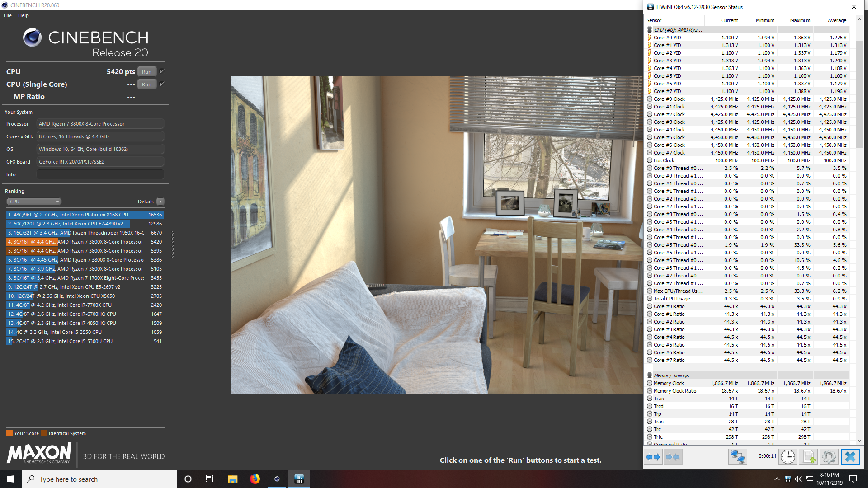Start logging with HWiNFO sheet-plus icon
The height and width of the screenshot is (488, 868).
point(809,457)
